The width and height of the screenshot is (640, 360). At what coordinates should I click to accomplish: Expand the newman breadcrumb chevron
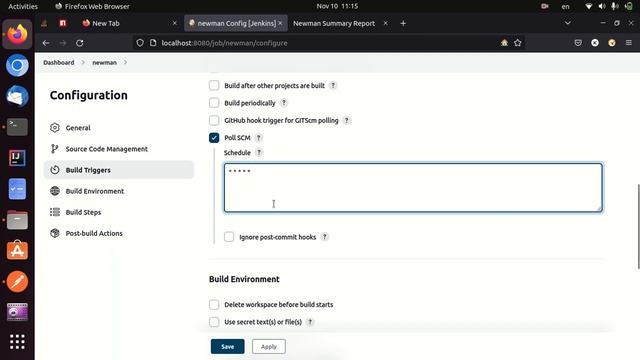[125, 62]
